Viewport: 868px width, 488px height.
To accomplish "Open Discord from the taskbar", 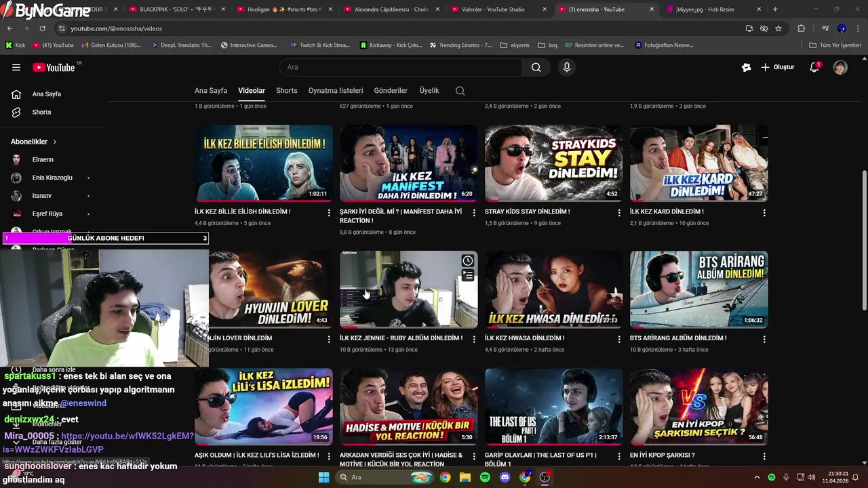I will [505, 477].
